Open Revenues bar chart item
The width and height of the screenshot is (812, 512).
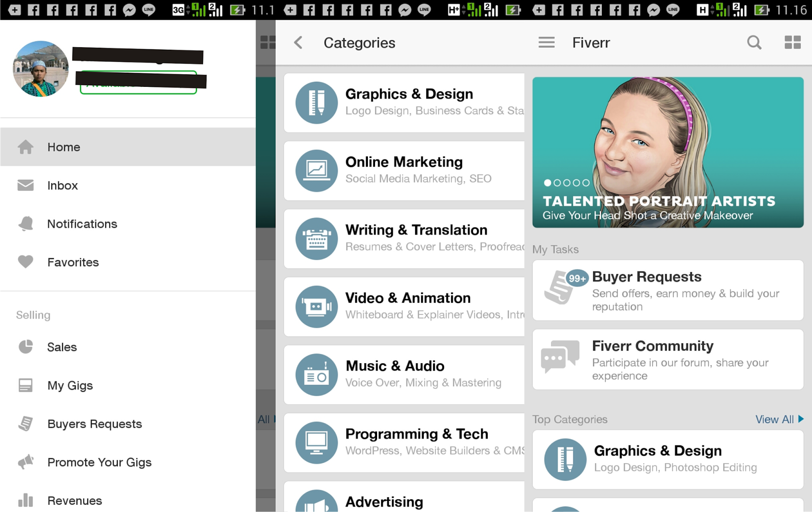click(128, 500)
